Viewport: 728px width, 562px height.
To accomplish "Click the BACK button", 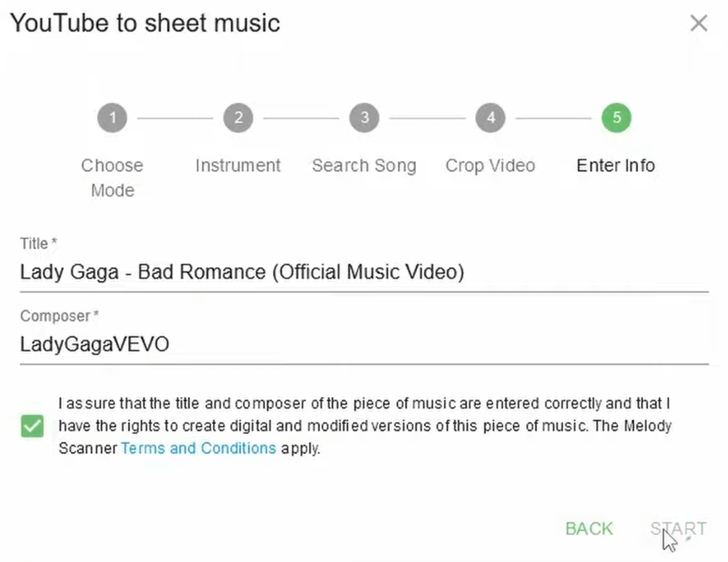I will 589,529.
